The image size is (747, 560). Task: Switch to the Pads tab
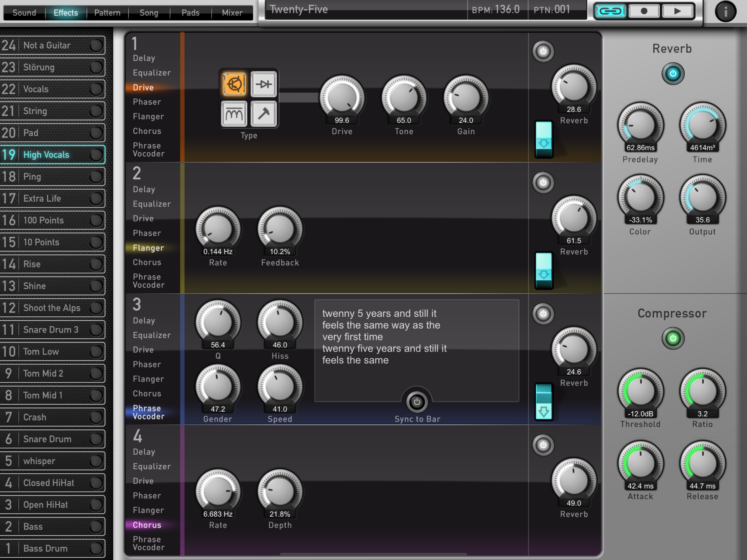(x=191, y=13)
